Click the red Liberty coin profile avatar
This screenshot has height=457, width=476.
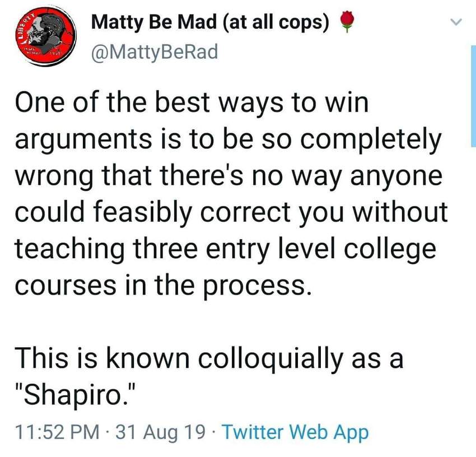click(x=46, y=35)
